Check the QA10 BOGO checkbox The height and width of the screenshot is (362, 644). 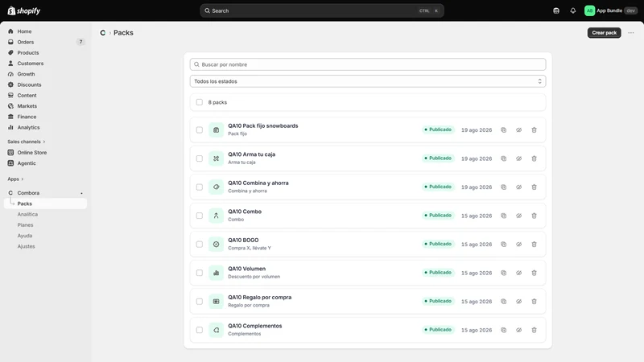tap(199, 245)
